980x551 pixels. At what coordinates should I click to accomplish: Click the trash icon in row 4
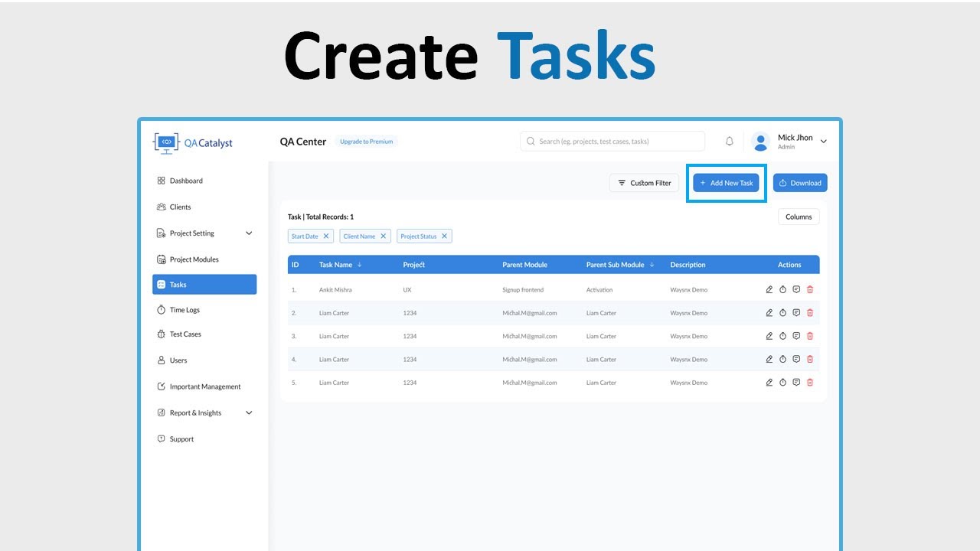point(810,359)
